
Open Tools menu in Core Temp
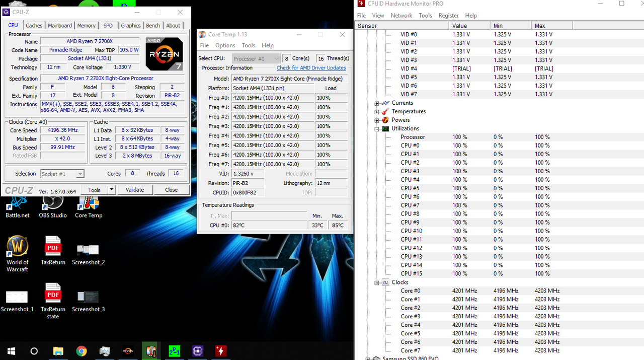point(249,45)
